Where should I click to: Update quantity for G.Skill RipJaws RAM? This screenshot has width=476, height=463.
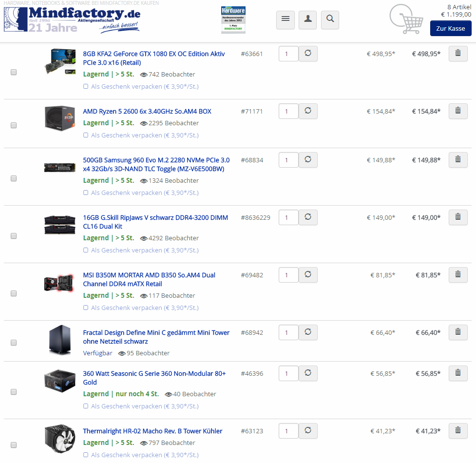pyautogui.click(x=308, y=217)
